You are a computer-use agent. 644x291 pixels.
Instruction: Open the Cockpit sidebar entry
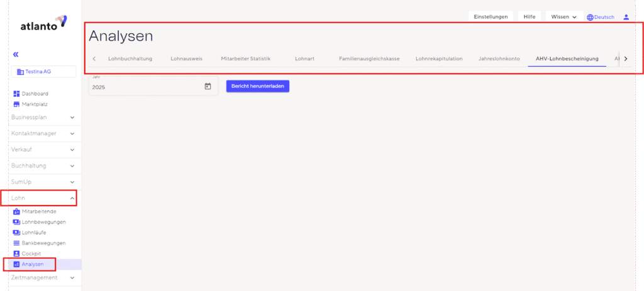click(31, 253)
